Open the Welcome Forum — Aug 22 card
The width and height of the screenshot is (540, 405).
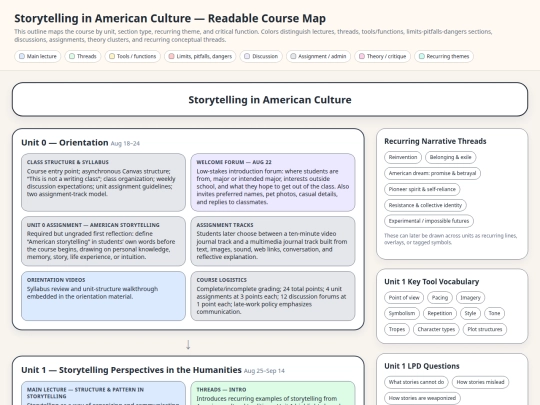click(273, 183)
